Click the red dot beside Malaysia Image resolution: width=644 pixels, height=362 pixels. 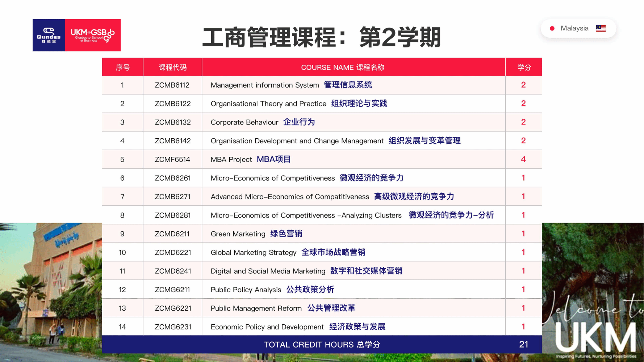pos(552,28)
